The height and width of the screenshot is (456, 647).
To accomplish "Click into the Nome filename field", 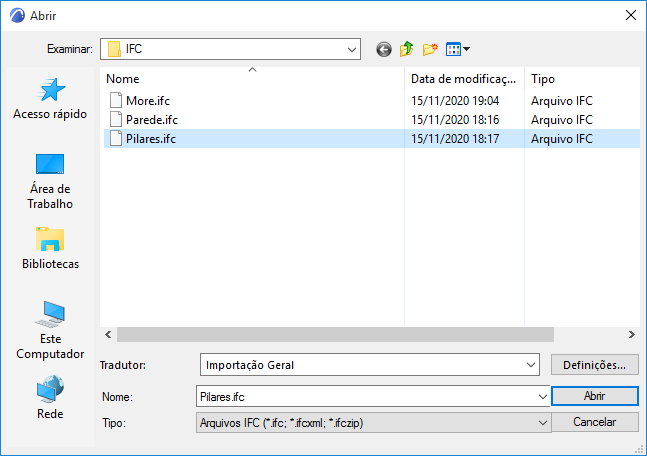I will tap(366, 397).
